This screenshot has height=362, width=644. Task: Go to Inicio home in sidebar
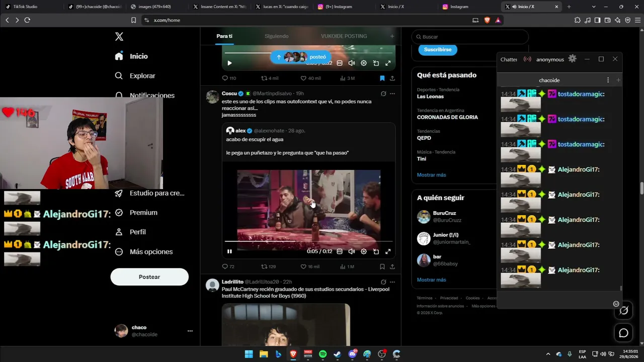pyautogui.click(x=131, y=56)
